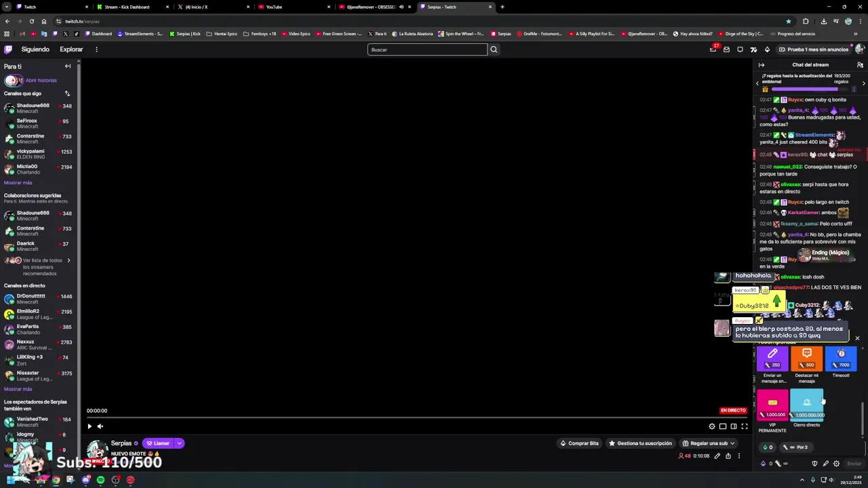Screen dimensions: 868x488
Task: Redeem the Timeout! reward for 7000
Action: 841,359
